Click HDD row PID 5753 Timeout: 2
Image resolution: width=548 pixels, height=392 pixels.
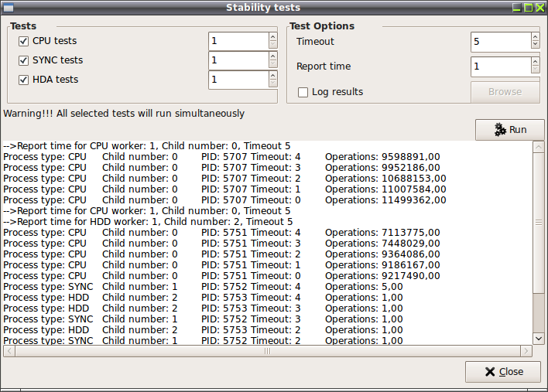pos(203,330)
